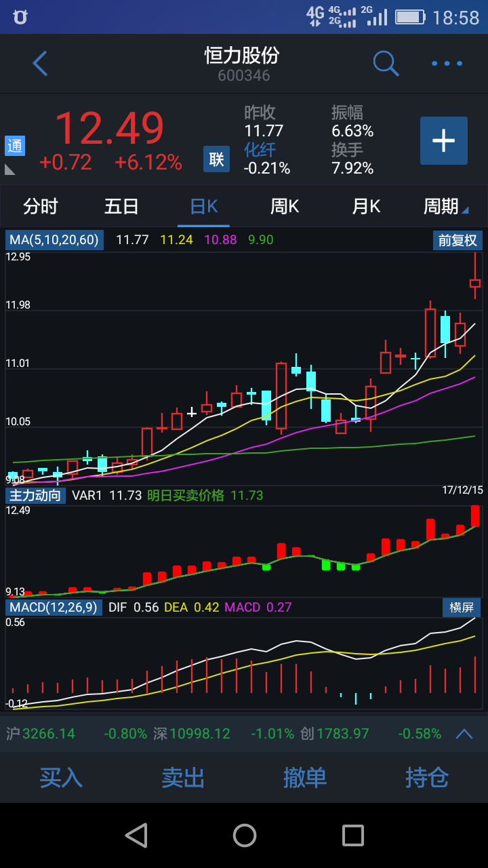Screen dimensions: 488x868
Task: Open the three-dot more options menu
Action: tap(447, 64)
